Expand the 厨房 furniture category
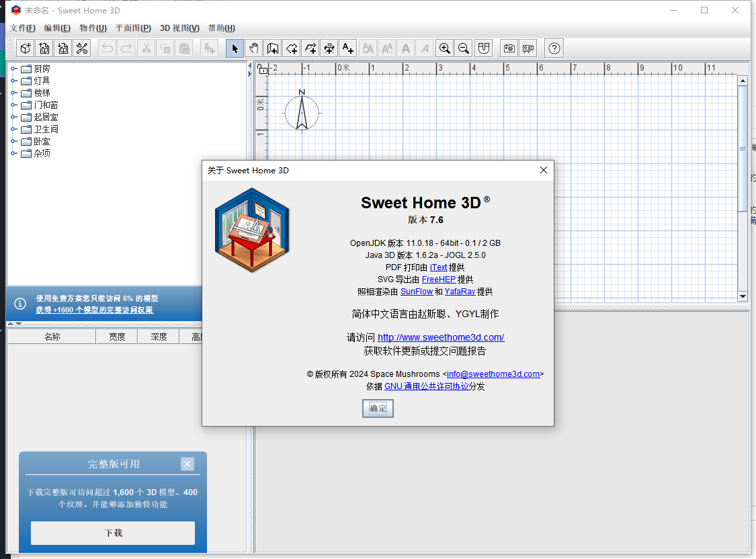756x559 pixels. pyautogui.click(x=14, y=69)
